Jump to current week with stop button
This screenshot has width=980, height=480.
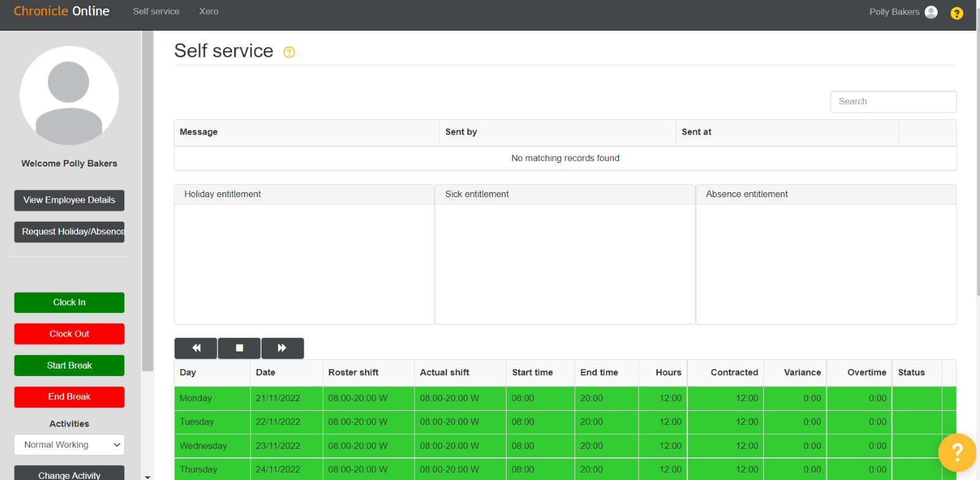tap(239, 348)
